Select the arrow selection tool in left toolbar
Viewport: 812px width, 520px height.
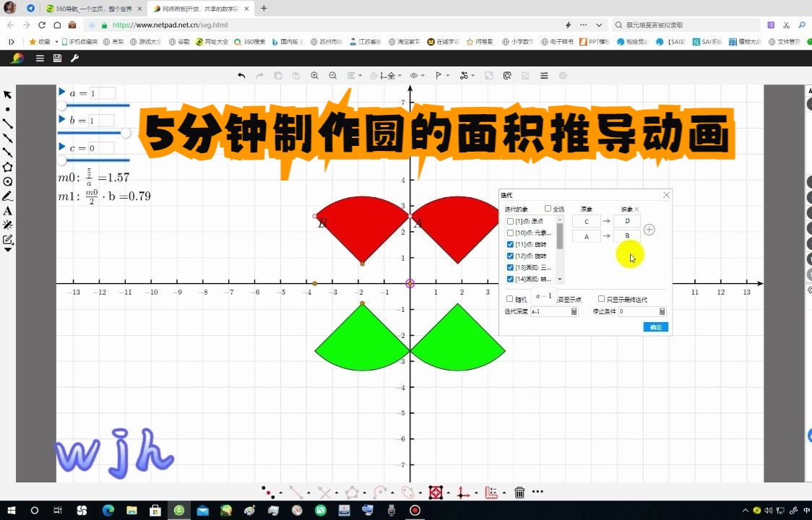tap(9, 94)
